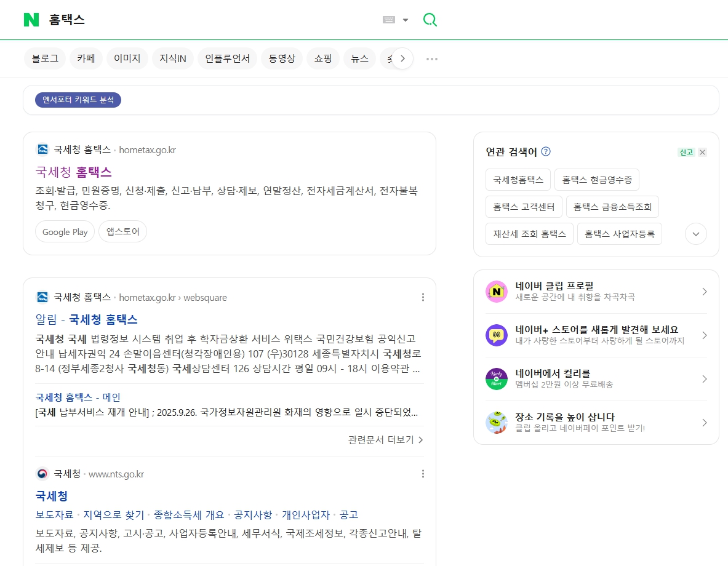Expand the keyboard input dropdown arrow

tap(406, 20)
